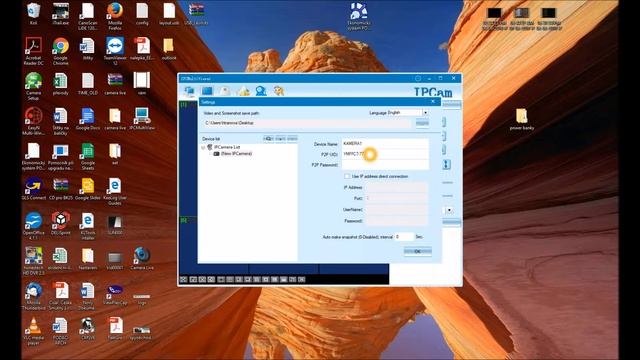Collapse the IPCamera List tree node
Screen dimensions: 640x360
tap(203, 147)
